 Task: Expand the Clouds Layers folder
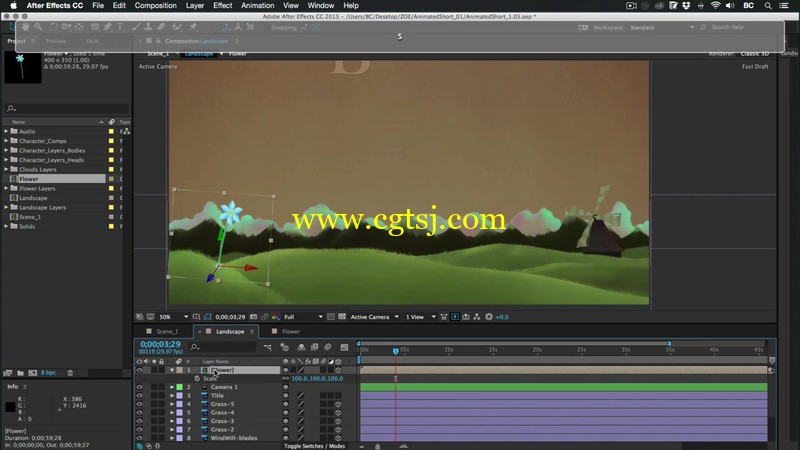click(x=6, y=169)
